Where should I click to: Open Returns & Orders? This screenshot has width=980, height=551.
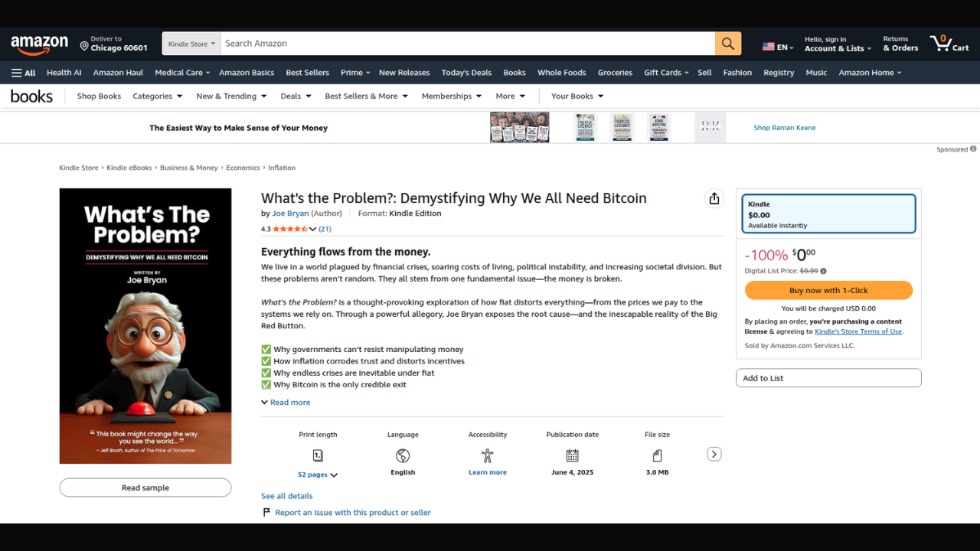click(x=900, y=44)
